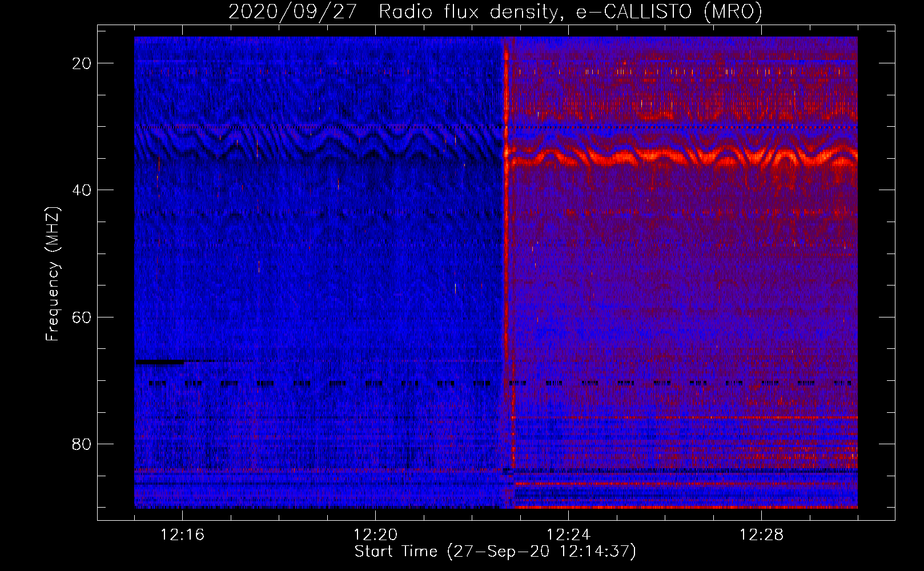The width and height of the screenshot is (924, 571).
Task: Click the 12:28 time axis label
Action: pos(762,535)
